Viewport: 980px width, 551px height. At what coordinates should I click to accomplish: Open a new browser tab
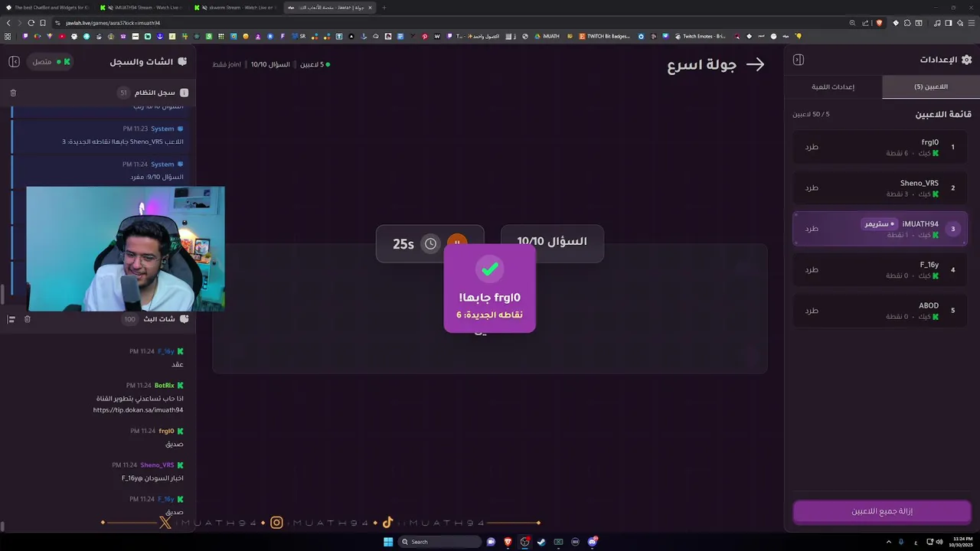(384, 8)
